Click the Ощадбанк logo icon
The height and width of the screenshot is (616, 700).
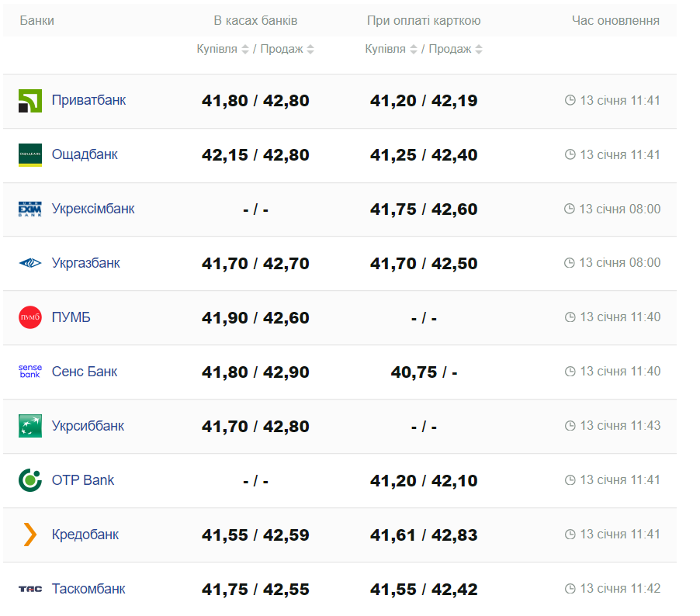(30, 155)
